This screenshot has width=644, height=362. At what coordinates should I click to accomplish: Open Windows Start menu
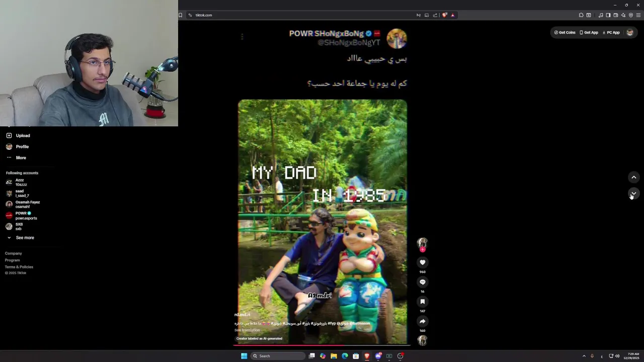pyautogui.click(x=244, y=356)
